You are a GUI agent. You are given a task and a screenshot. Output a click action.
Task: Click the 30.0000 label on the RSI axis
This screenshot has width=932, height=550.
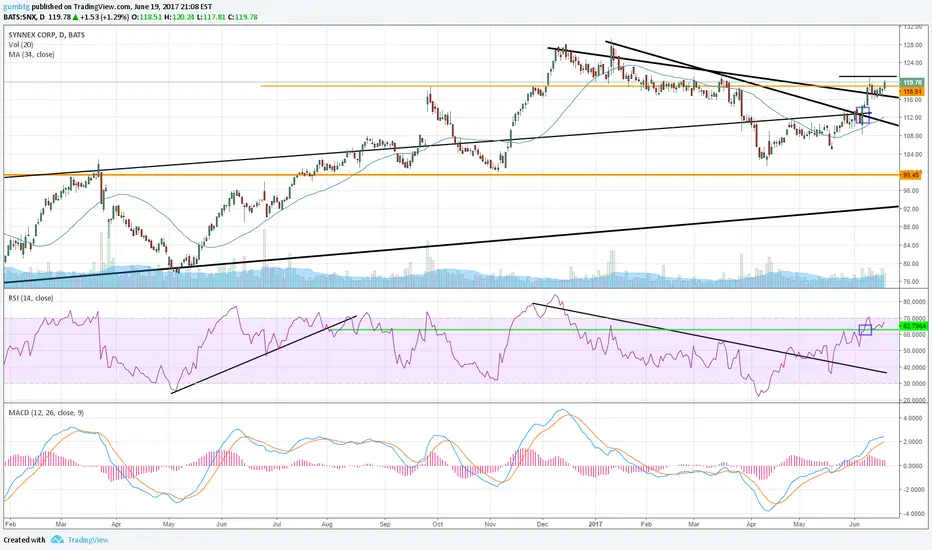pyautogui.click(x=914, y=384)
